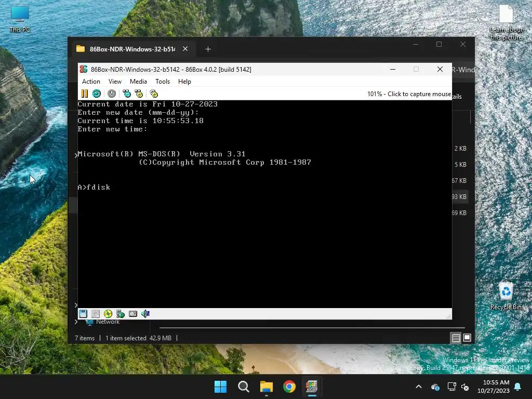532x399 pixels.
Task: Open the Action menu
Action: (x=91, y=82)
